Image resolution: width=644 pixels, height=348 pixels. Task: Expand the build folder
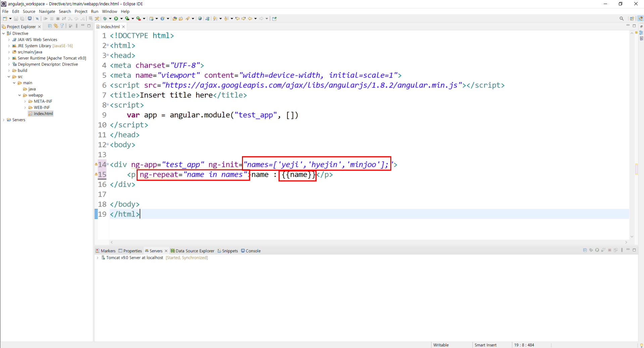click(9, 70)
